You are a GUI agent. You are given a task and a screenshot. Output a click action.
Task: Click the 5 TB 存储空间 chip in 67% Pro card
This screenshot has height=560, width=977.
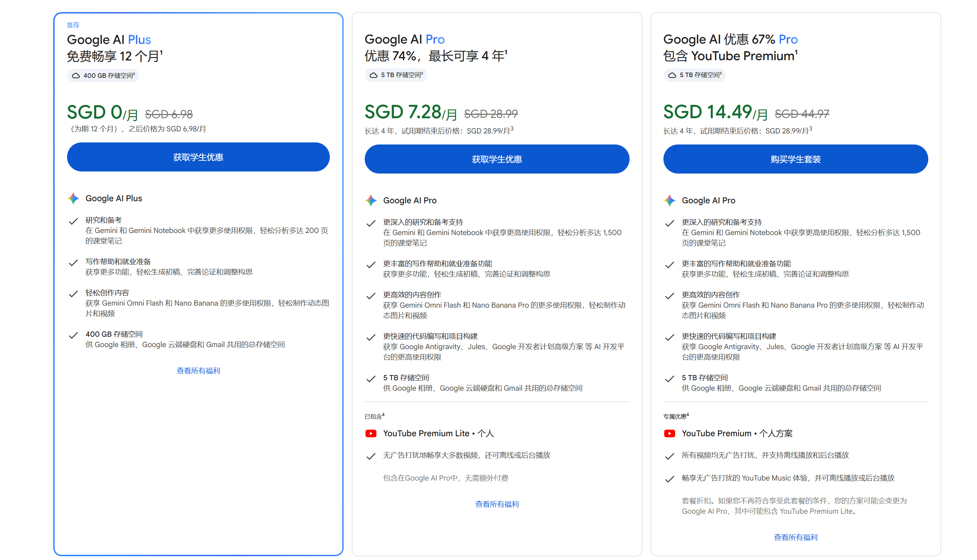[x=694, y=75]
